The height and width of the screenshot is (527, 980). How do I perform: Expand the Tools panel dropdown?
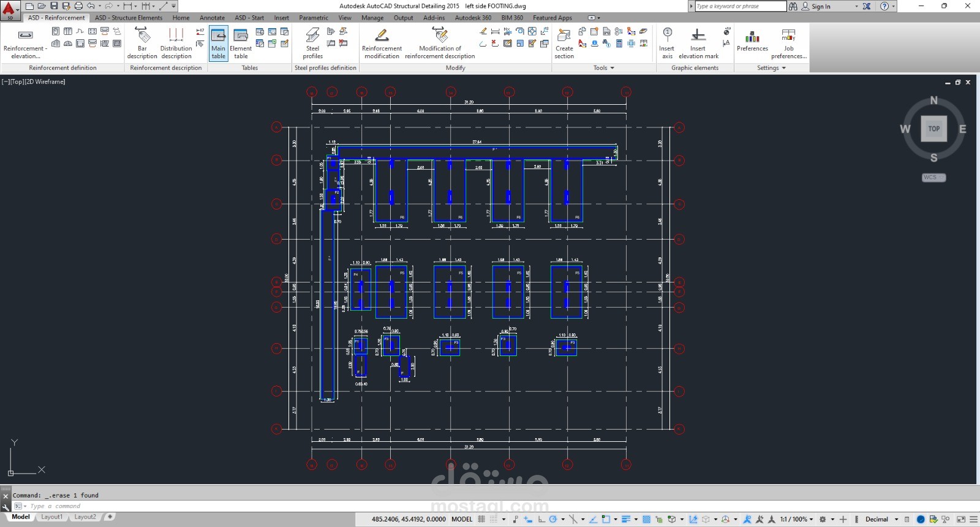(x=603, y=68)
